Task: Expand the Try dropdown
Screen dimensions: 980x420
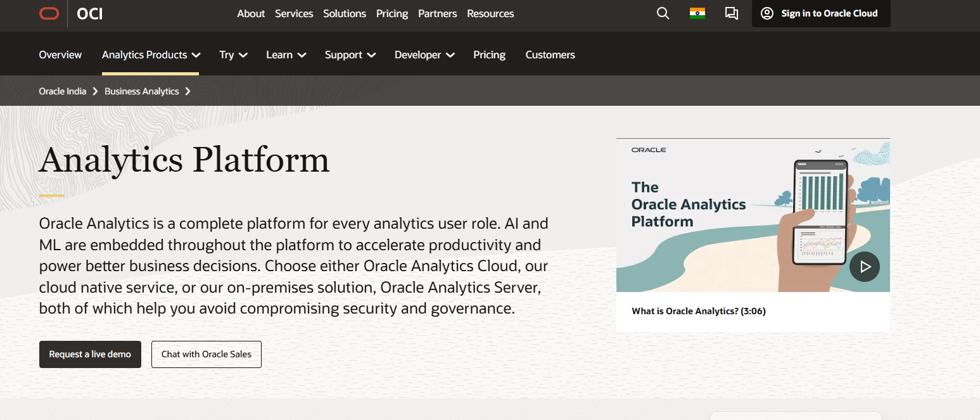Action: click(233, 54)
